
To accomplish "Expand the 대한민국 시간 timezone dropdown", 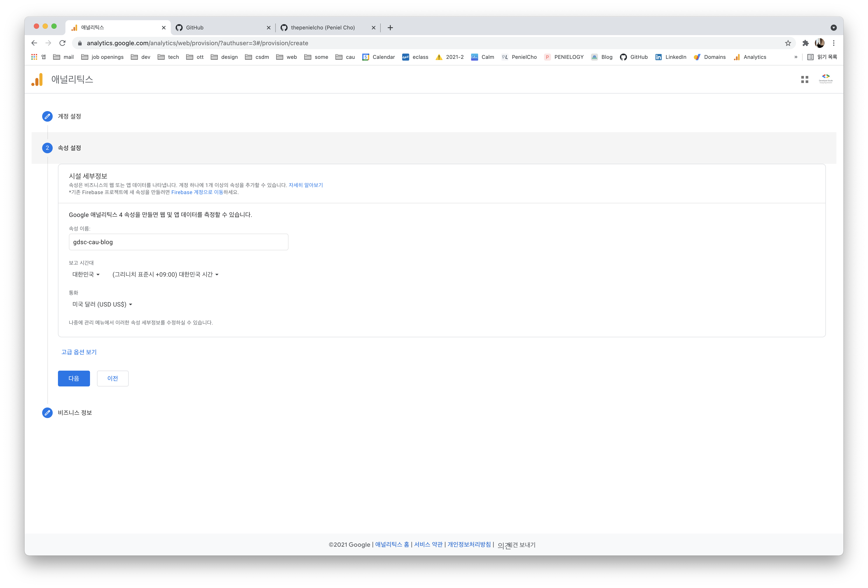I will click(x=166, y=274).
